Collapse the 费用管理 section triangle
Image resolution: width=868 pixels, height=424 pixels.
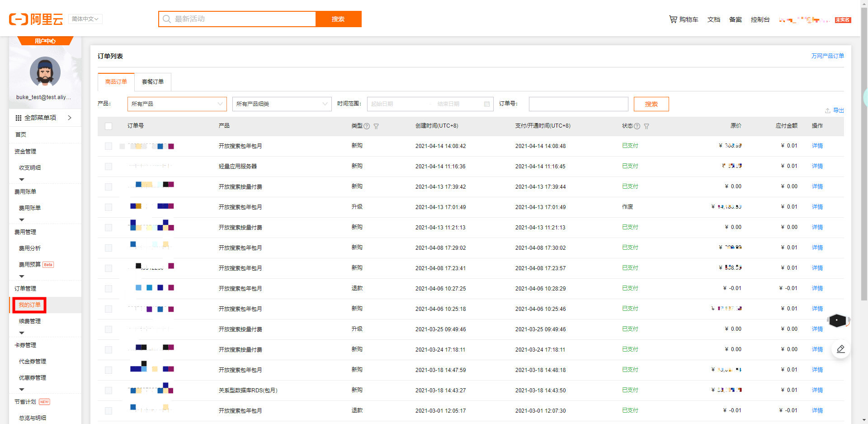22,276
